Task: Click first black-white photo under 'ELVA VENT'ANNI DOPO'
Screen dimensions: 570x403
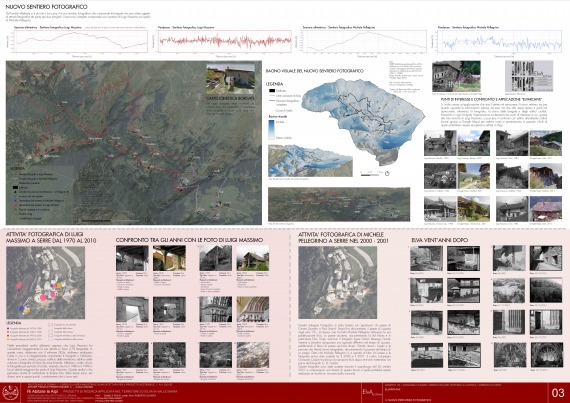Action: point(426,258)
